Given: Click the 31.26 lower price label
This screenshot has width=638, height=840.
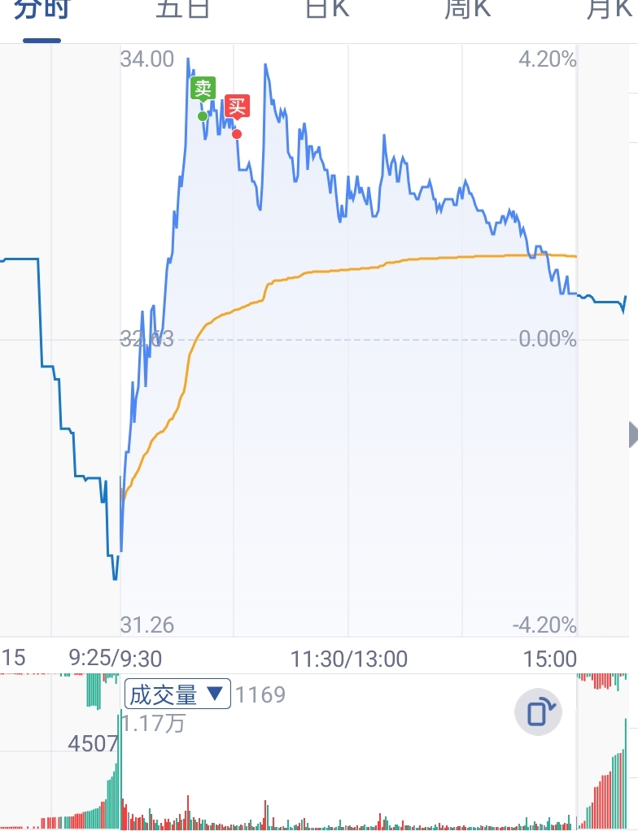Looking at the screenshot, I should (147, 625).
